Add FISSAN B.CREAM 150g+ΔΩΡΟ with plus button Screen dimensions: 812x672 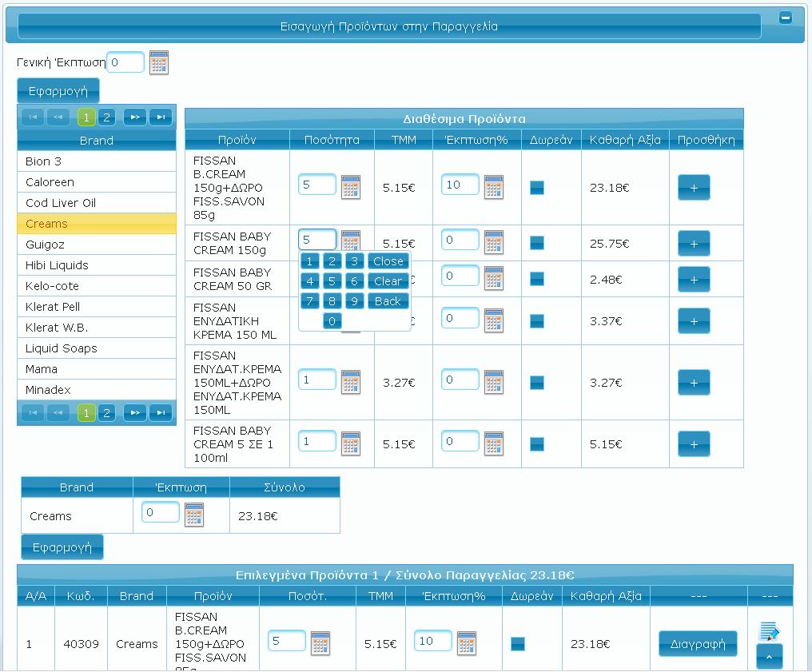tap(694, 188)
